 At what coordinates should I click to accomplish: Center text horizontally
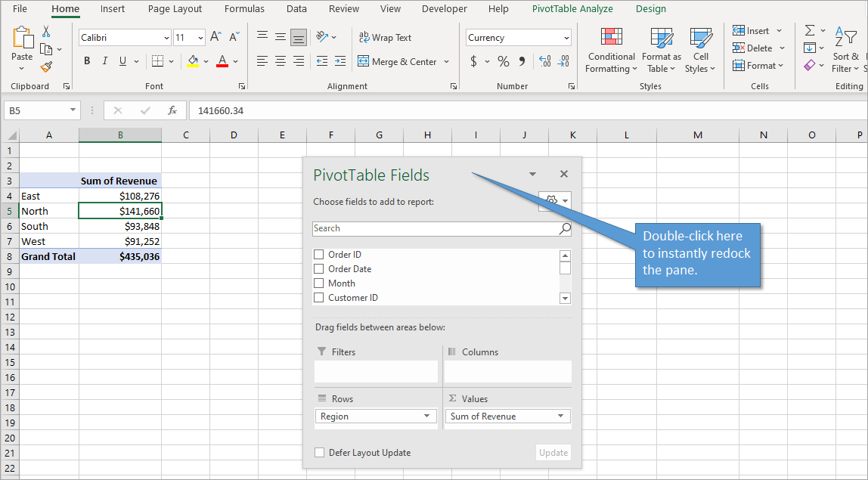click(281, 61)
